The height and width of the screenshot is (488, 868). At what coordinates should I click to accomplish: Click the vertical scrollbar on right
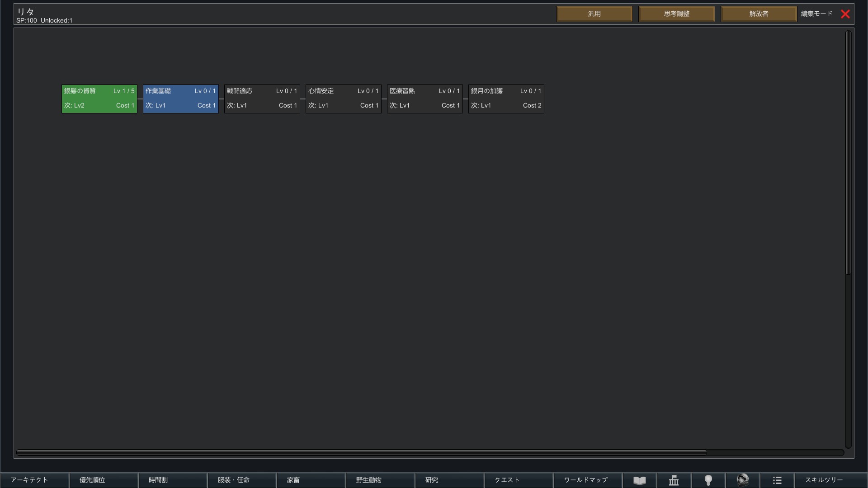pyautogui.click(x=848, y=152)
